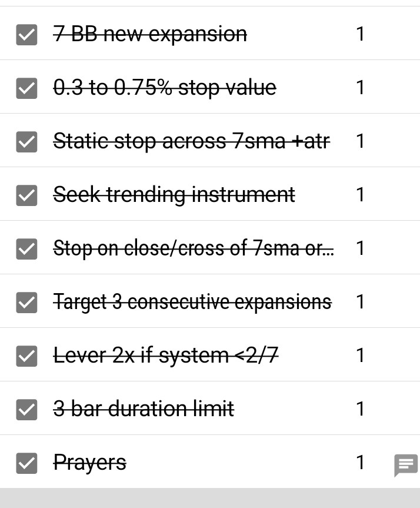Toggle the "Lever 2x if system <2/7" checkbox
The width and height of the screenshot is (420, 508).
pyautogui.click(x=26, y=356)
